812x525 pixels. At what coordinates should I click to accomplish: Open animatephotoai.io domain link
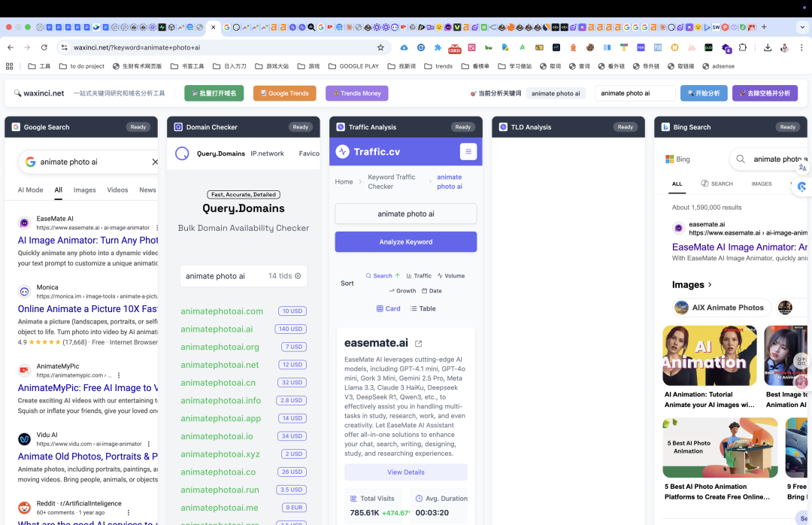tap(217, 435)
